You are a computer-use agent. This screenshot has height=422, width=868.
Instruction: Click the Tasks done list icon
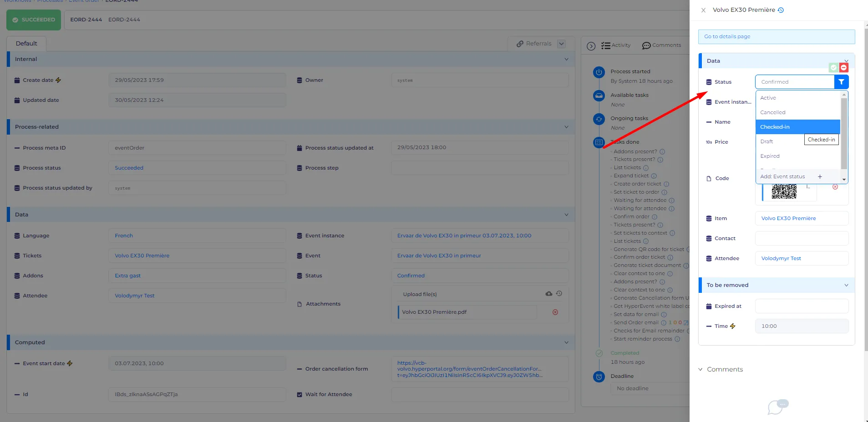(599, 143)
